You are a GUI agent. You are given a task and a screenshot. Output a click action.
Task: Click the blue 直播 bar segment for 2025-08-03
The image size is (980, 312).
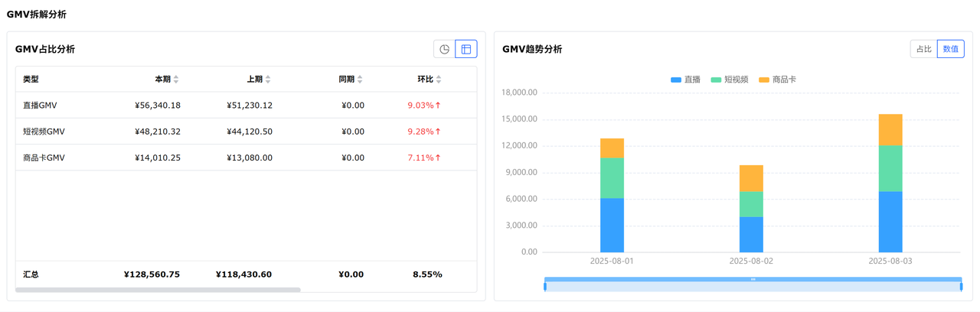click(890, 222)
